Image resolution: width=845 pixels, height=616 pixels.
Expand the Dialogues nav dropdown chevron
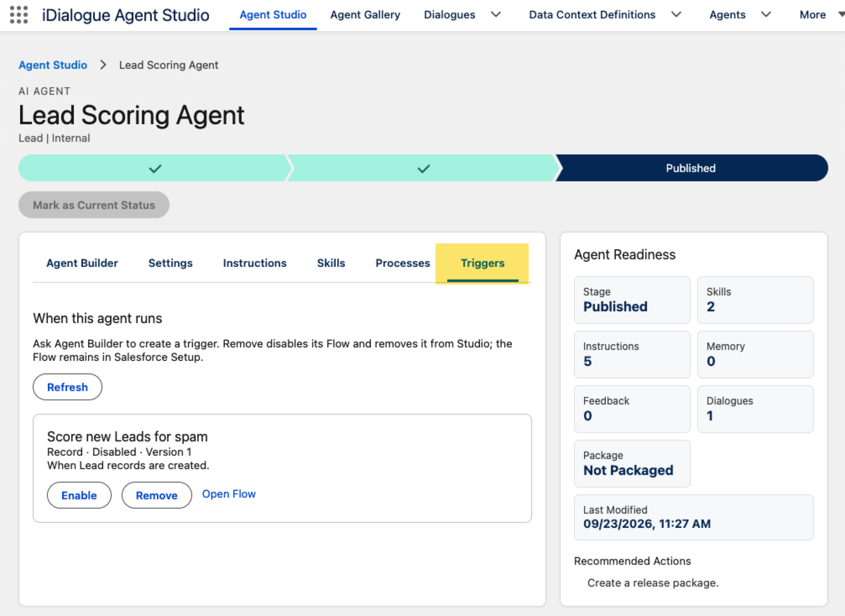(x=496, y=15)
